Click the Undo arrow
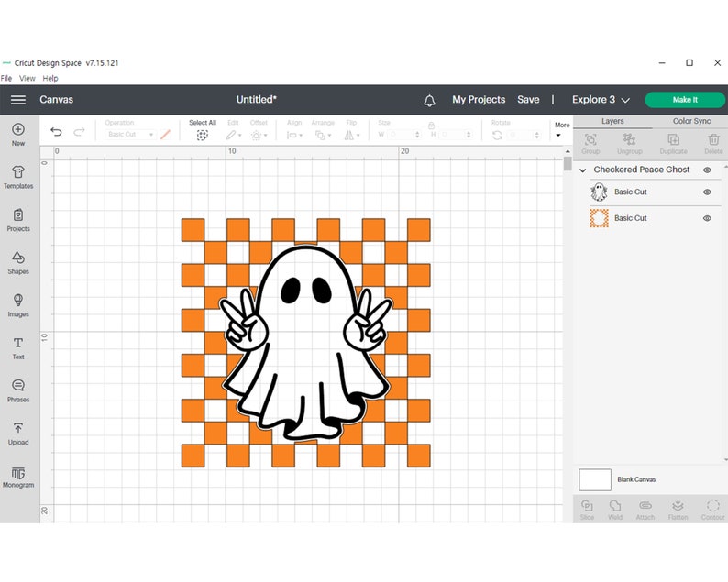 pos(56,132)
